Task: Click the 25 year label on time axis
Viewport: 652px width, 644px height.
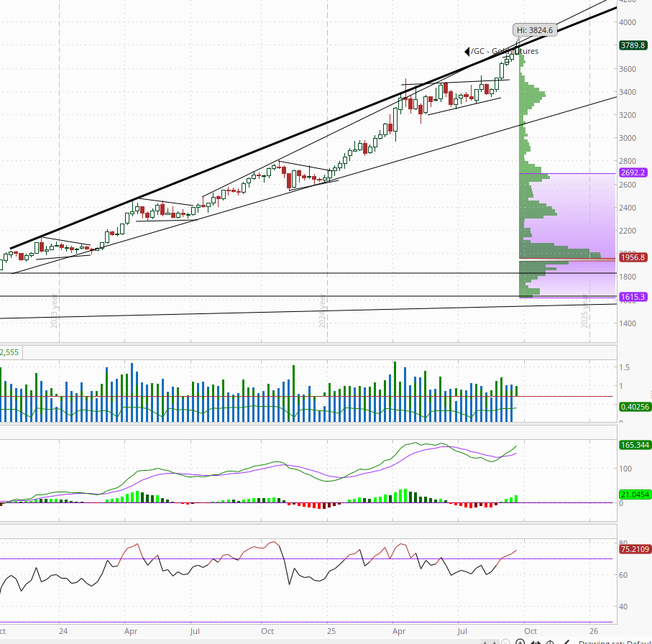Action: [331, 631]
